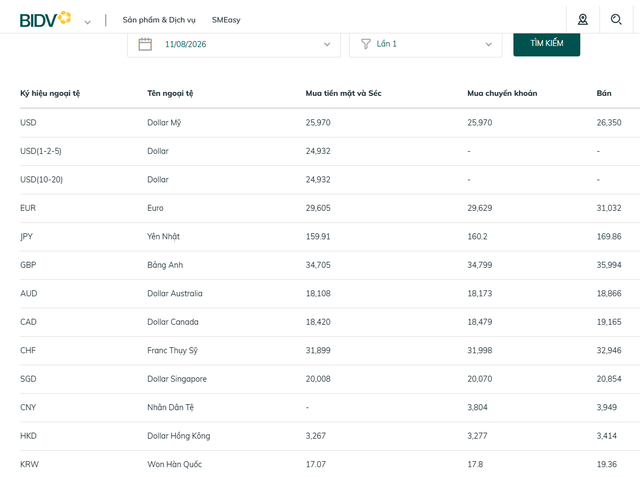Open Sản phẩm & Dịch vụ menu
Screen dimensions: 640x477
(159, 20)
